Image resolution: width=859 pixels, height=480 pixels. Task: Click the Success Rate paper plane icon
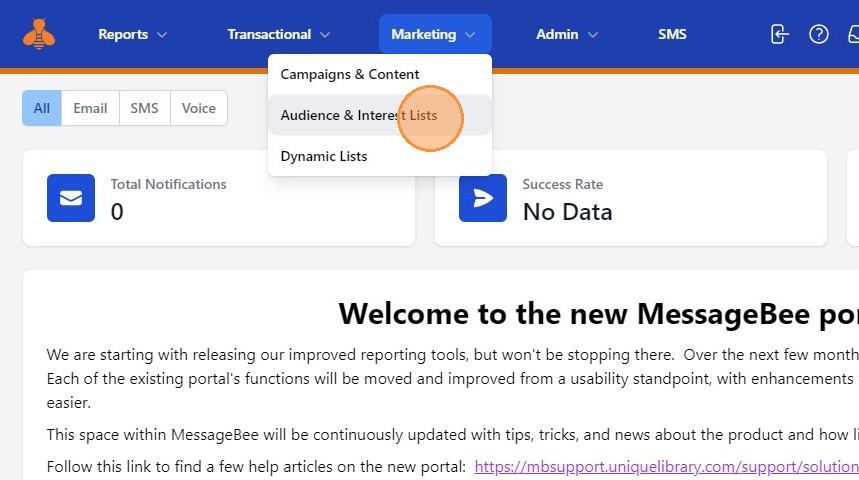(x=483, y=198)
